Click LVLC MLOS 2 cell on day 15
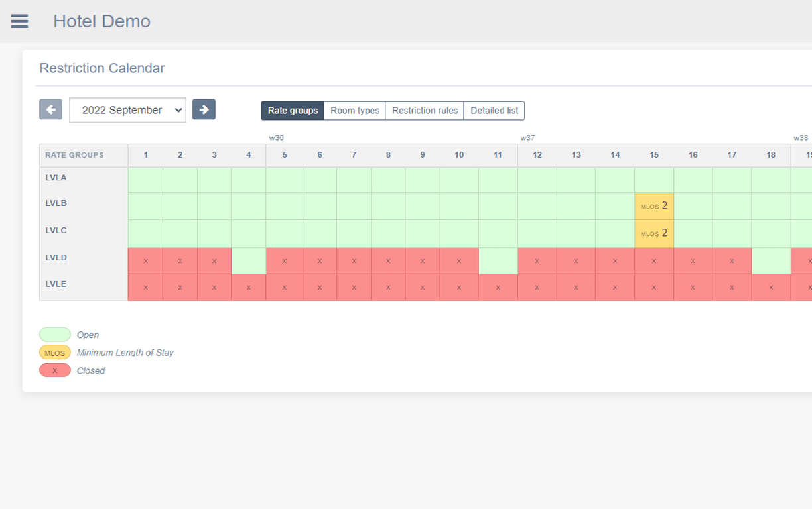 coord(654,233)
